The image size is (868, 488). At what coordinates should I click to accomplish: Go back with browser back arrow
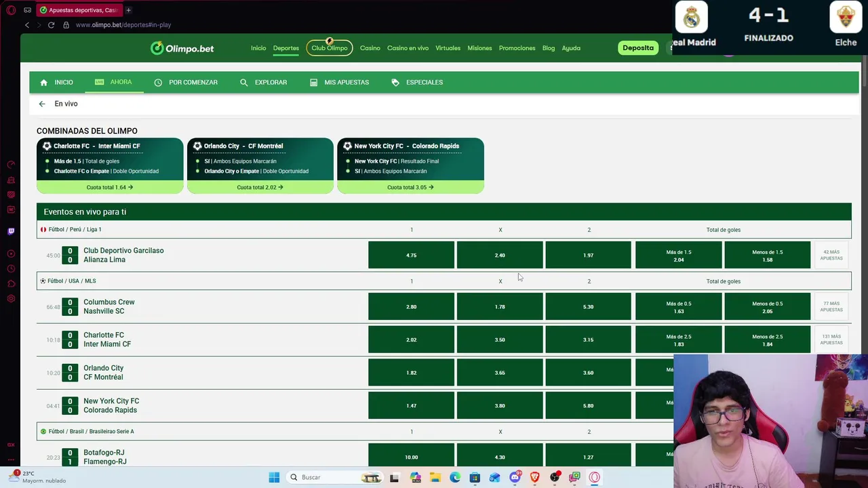27,25
